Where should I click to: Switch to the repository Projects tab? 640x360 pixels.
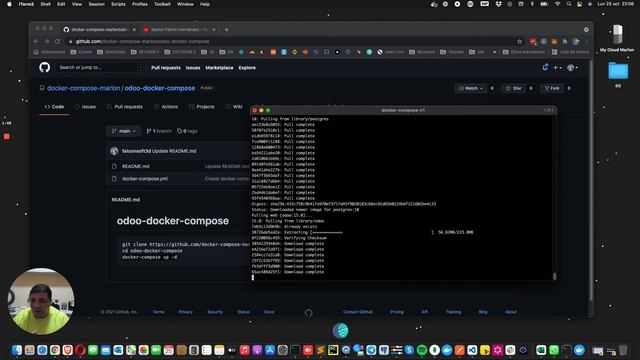pos(202,107)
